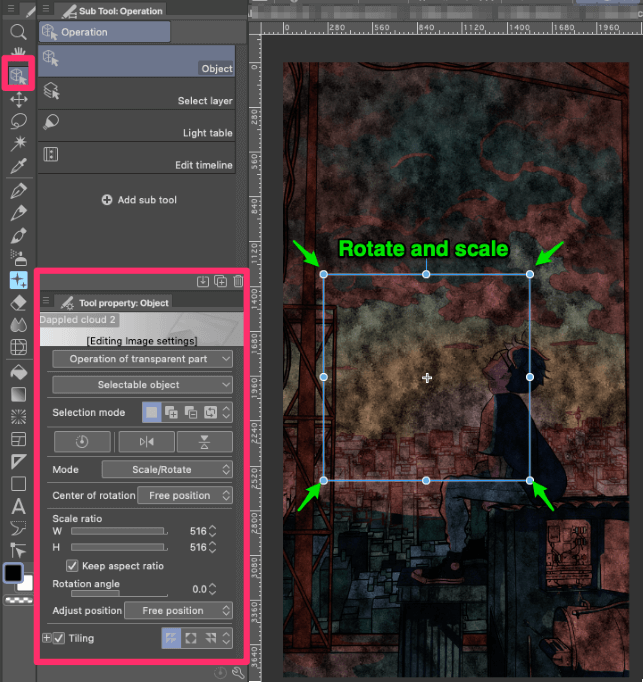Select the Correct line tool
The height and width of the screenshot is (682, 643).
pyautogui.click(x=19, y=551)
